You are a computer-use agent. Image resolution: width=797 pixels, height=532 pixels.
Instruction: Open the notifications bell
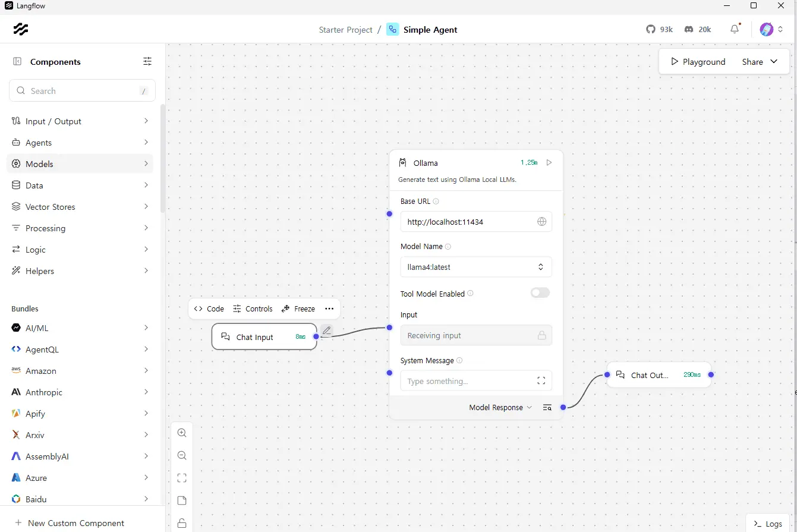[735, 29]
